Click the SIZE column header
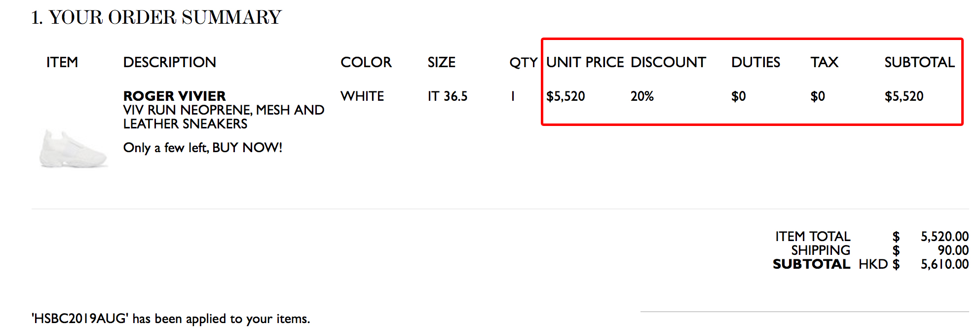 pyautogui.click(x=442, y=62)
